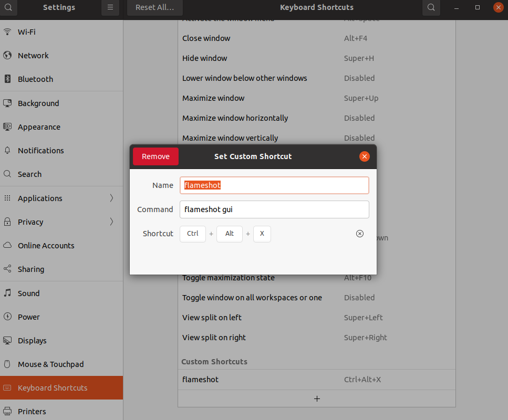Select the Maximize window horizontally row

317,118
